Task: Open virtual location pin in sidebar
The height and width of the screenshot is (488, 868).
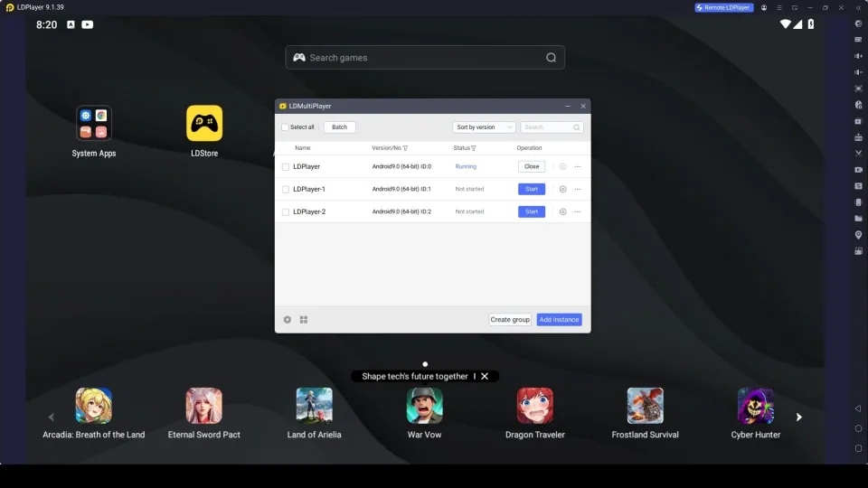Action: point(858,235)
